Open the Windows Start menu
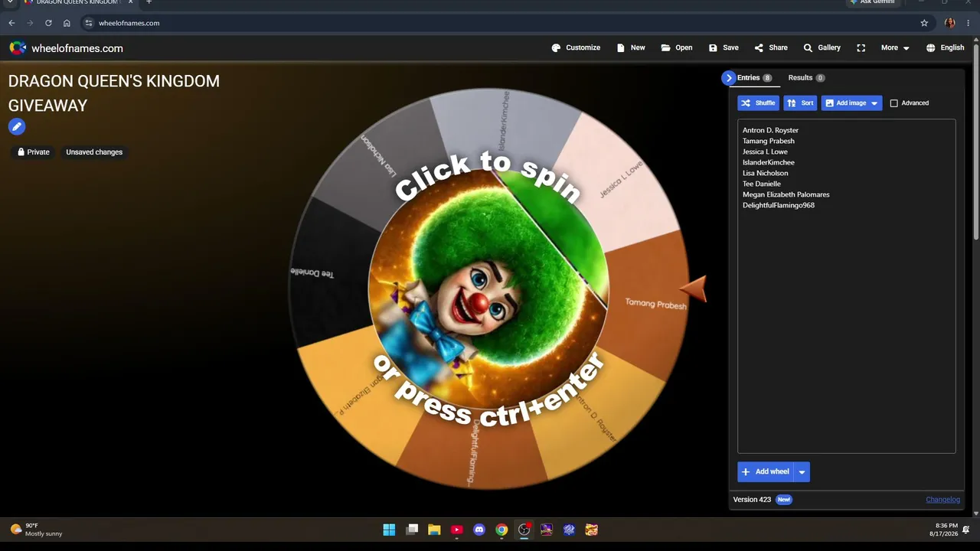The height and width of the screenshot is (551, 980). 389,530
